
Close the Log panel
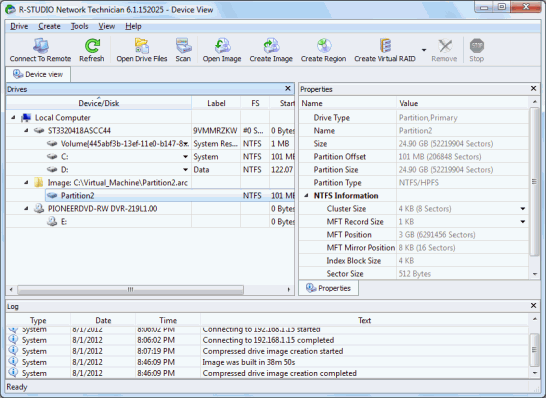tap(533, 305)
